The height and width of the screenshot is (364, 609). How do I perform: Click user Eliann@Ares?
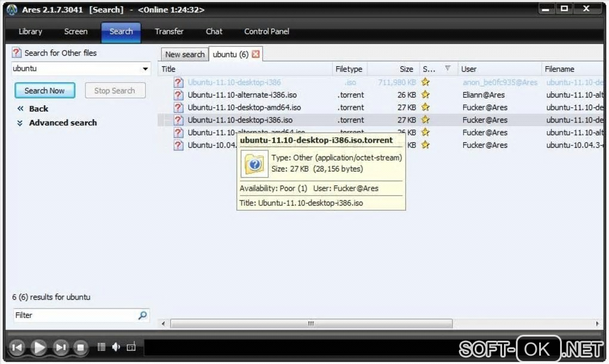click(484, 95)
